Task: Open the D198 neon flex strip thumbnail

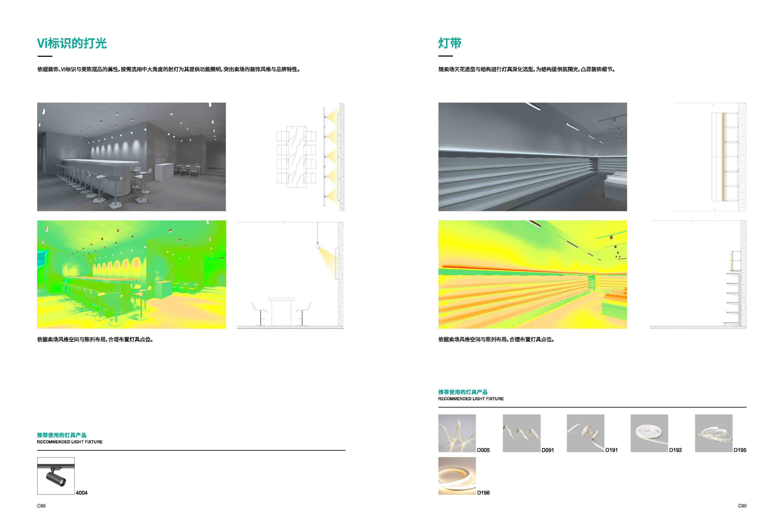Action: (457, 476)
